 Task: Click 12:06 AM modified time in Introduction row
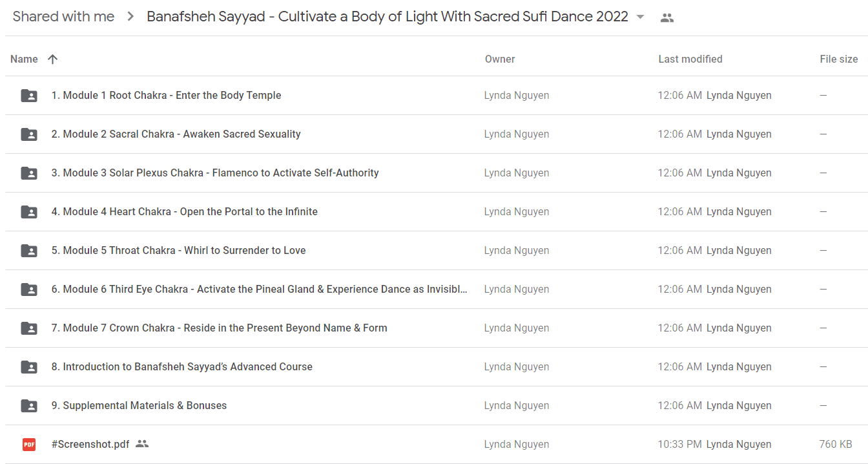[x=679, y=366]
